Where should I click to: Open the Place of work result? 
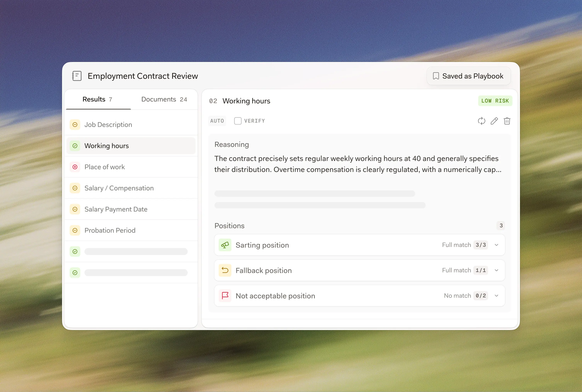point(131,167)
